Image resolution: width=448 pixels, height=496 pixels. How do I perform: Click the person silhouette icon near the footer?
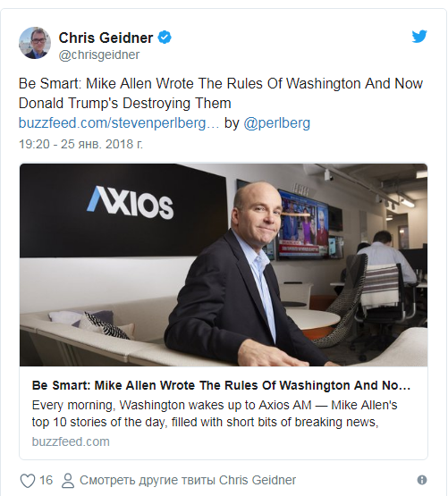point(67,481)
